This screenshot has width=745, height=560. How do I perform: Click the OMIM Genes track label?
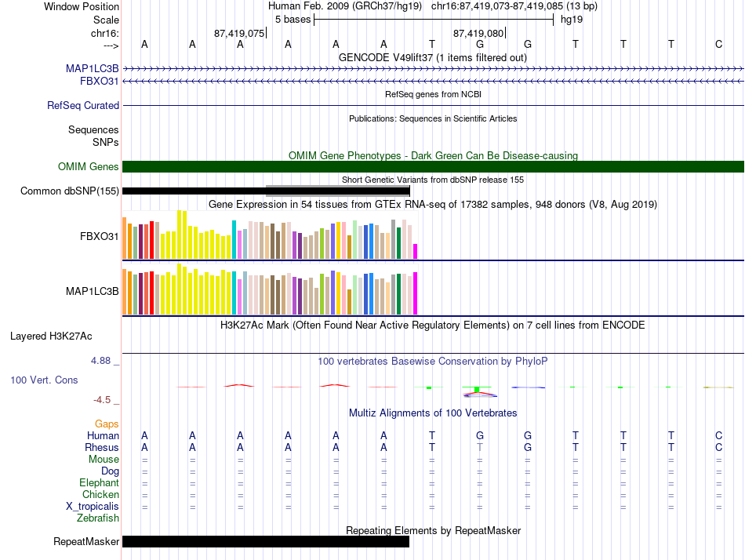point(88,166)
